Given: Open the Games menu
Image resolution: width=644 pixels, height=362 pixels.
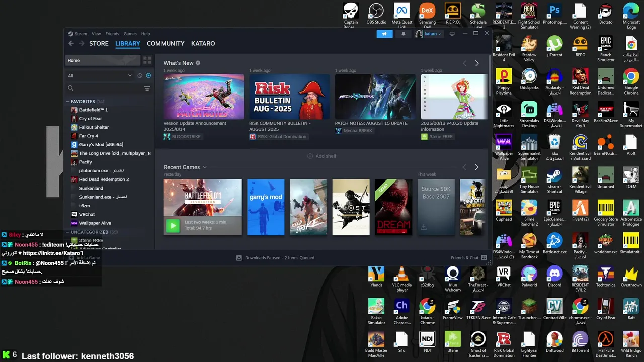Looking at the screenshot, I should coord(130,34).
